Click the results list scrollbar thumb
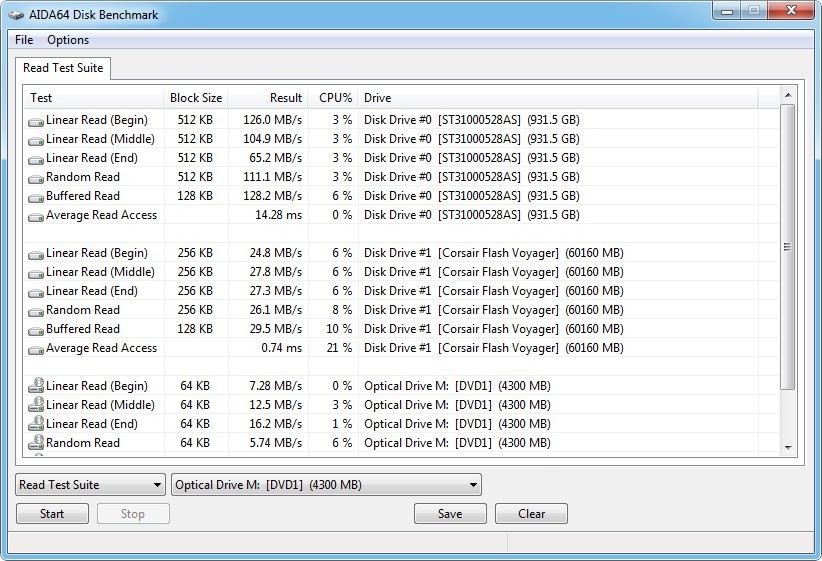The height and width of the screenshot is (561, 822). pos(787,246)
